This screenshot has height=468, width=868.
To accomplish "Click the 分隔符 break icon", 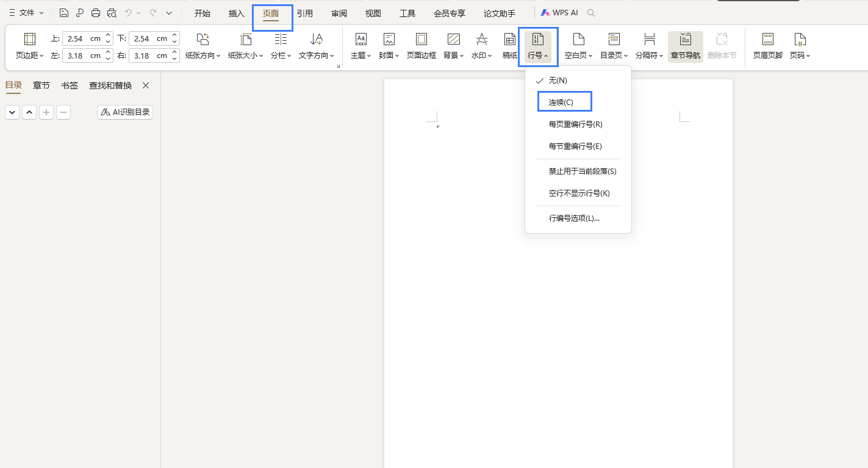I will point(650,39).
